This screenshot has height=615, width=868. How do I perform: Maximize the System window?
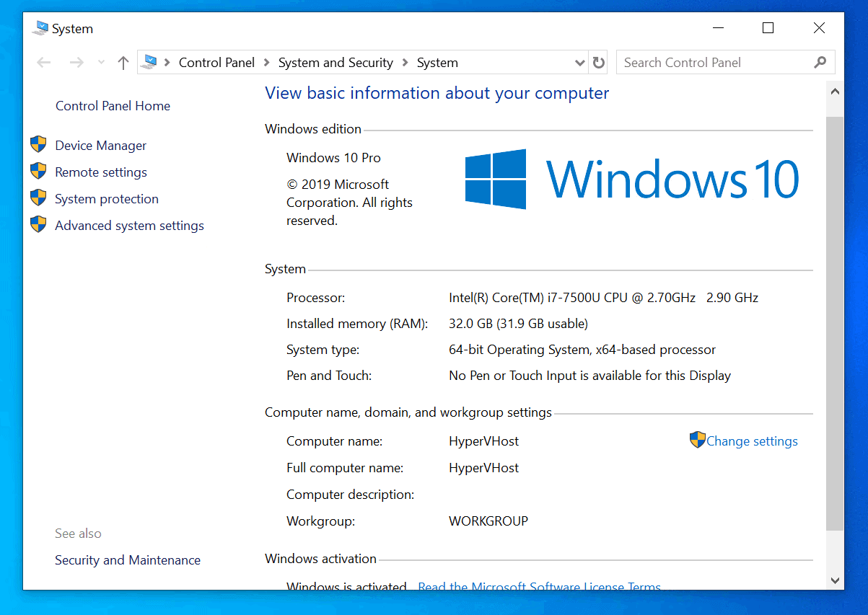[768, 28]
